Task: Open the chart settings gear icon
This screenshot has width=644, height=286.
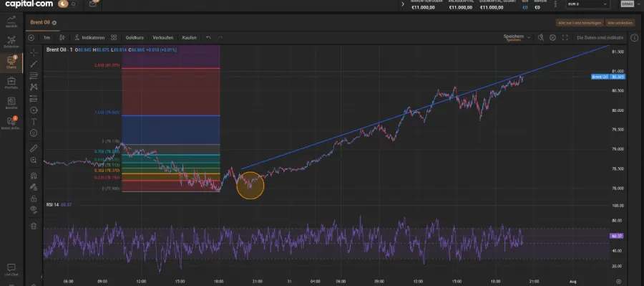Action: click(x=553, y=37)
